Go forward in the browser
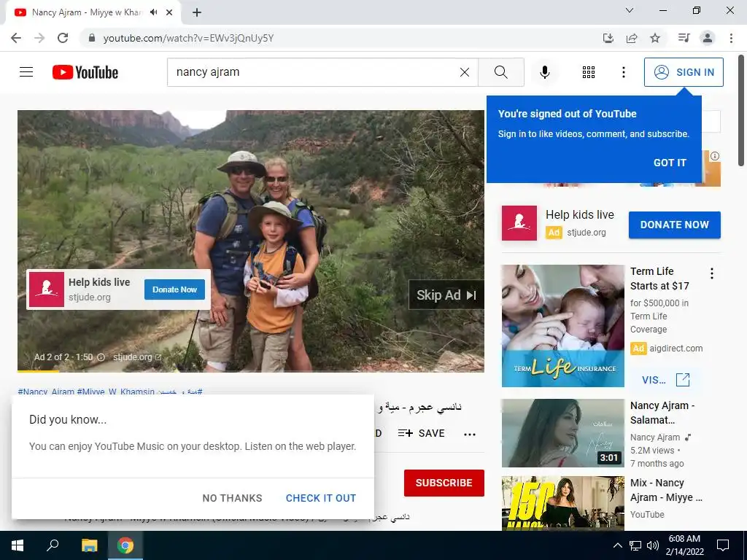This screenshot has width=747, height=560. 39,38
